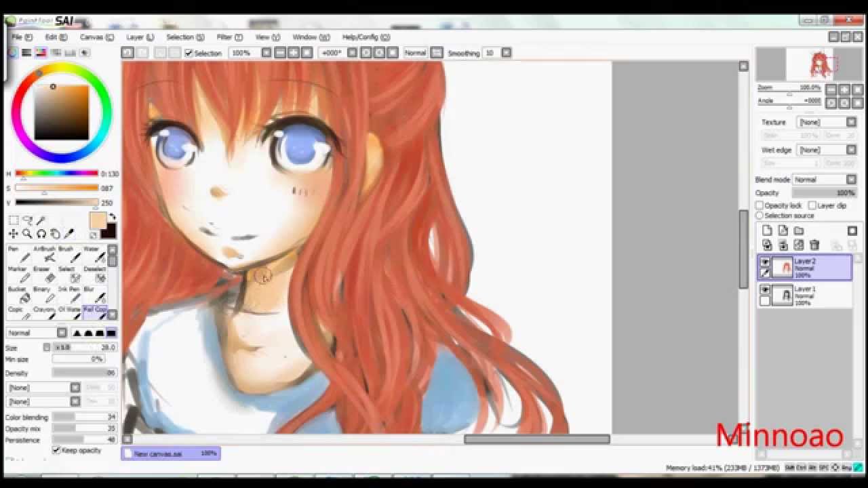Select the Pen tool
Viewport: 868px width, 488px height.
tap(18, 253)
